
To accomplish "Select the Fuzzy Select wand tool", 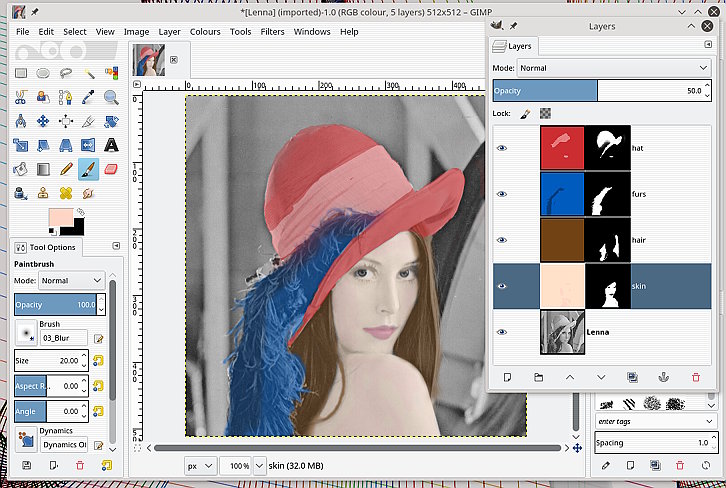I will pos(88,73).
